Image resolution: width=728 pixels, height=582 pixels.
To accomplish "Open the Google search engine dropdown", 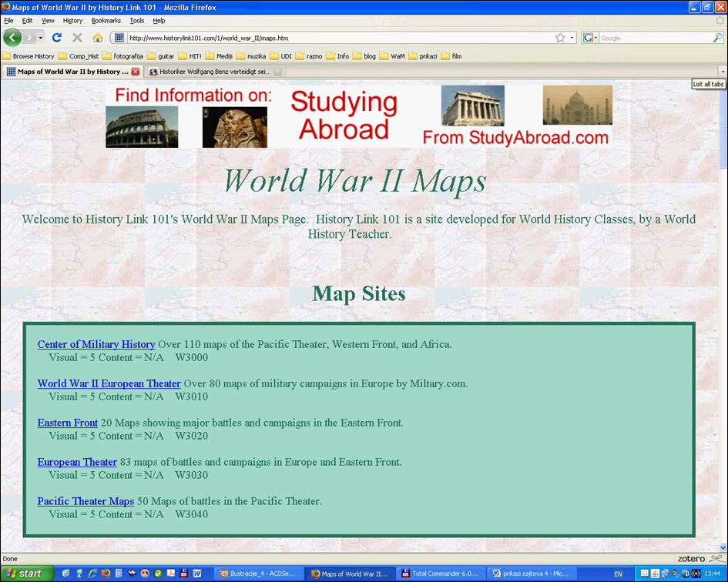I will pyautogui.click(x=590, y=38).
